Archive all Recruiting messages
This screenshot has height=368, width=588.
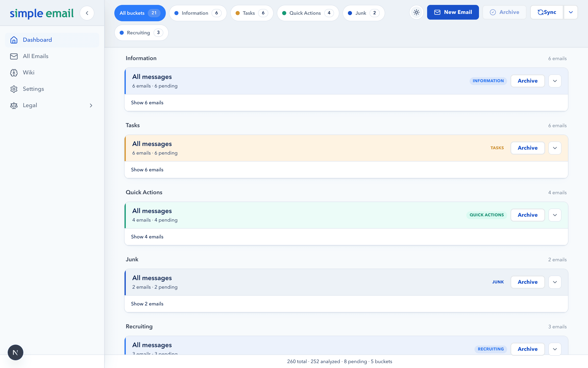pyautogui.click(x=528, y=349)
